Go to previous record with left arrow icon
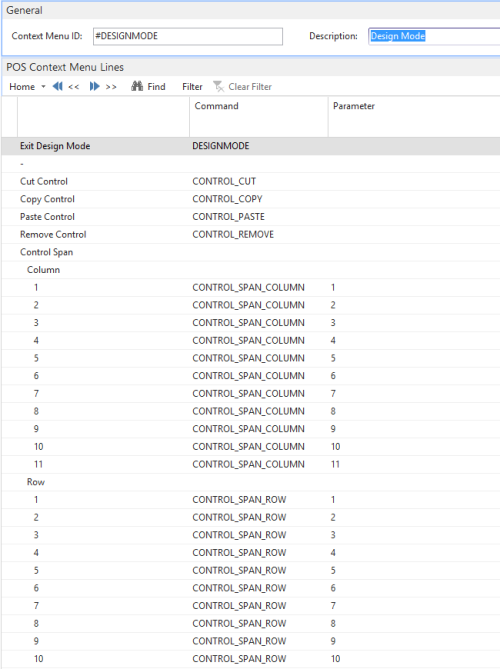500x669 pixels. point(58,87)
